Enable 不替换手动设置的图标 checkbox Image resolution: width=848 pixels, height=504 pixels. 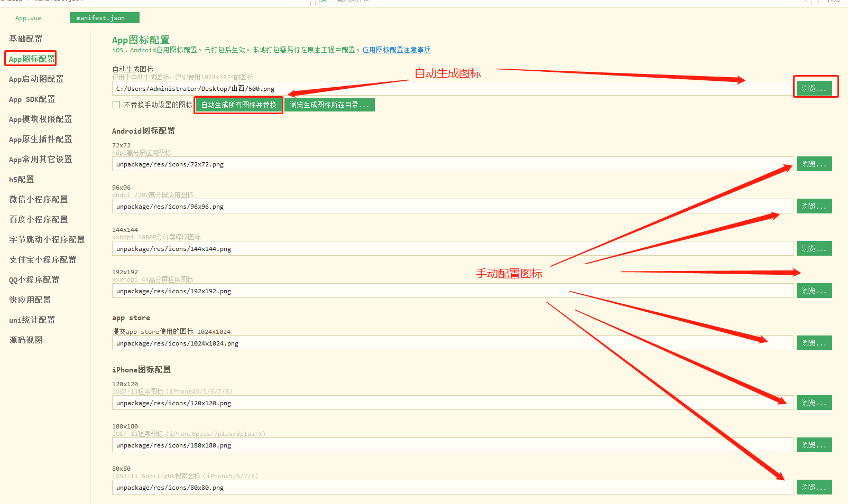[x=116, y=105]
